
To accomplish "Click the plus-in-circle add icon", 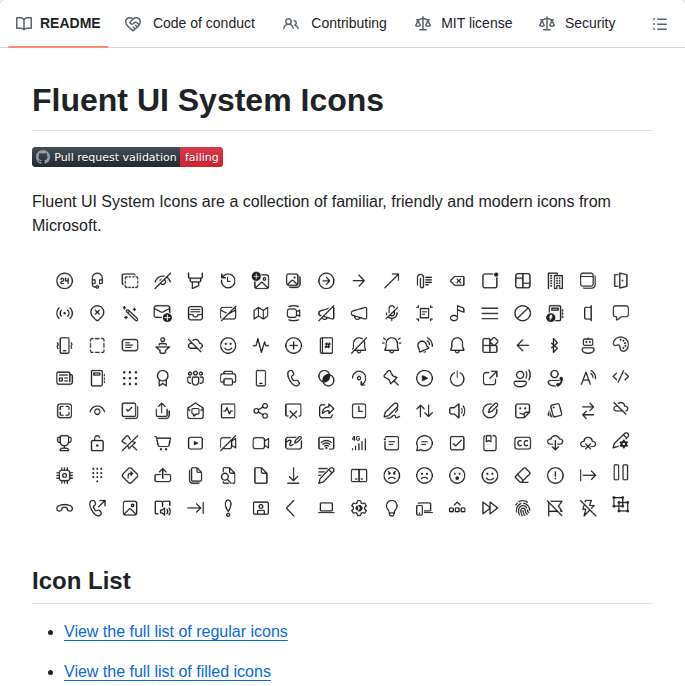I will pos(294,346).
